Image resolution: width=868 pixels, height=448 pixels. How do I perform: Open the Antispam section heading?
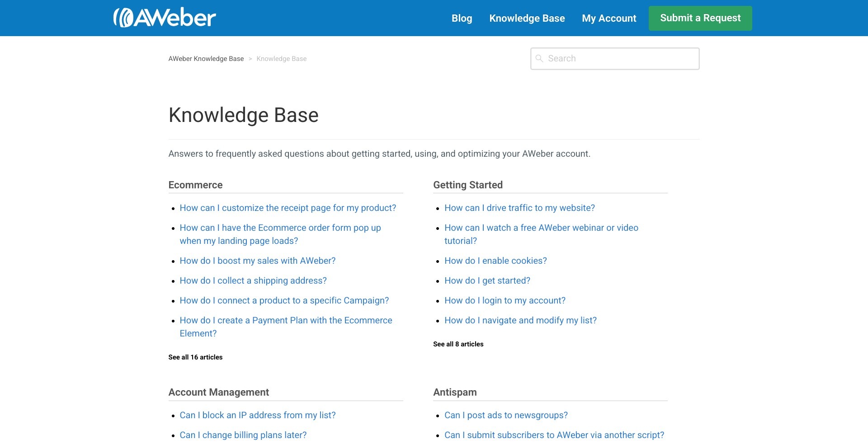coord(455,392)
